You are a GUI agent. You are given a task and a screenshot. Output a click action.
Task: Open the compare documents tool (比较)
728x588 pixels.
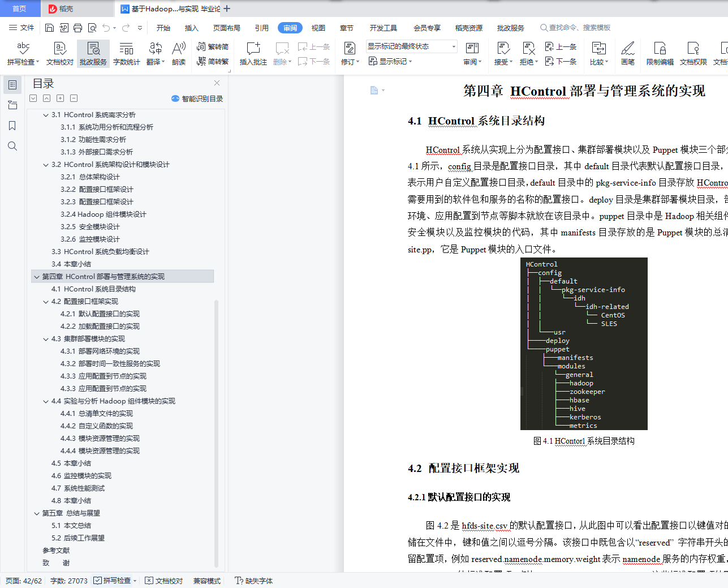coord(598,54)
